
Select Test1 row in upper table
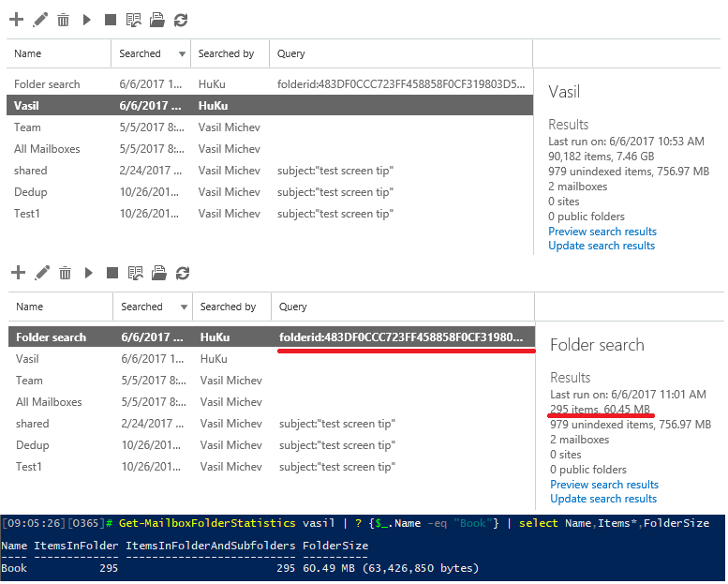coord(270,214)
